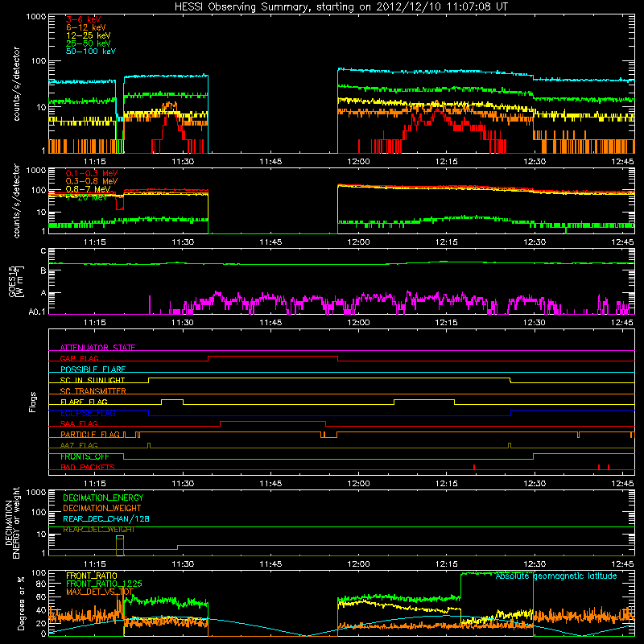Click the 0.8-7 MeV legend label

pos(88,189)
